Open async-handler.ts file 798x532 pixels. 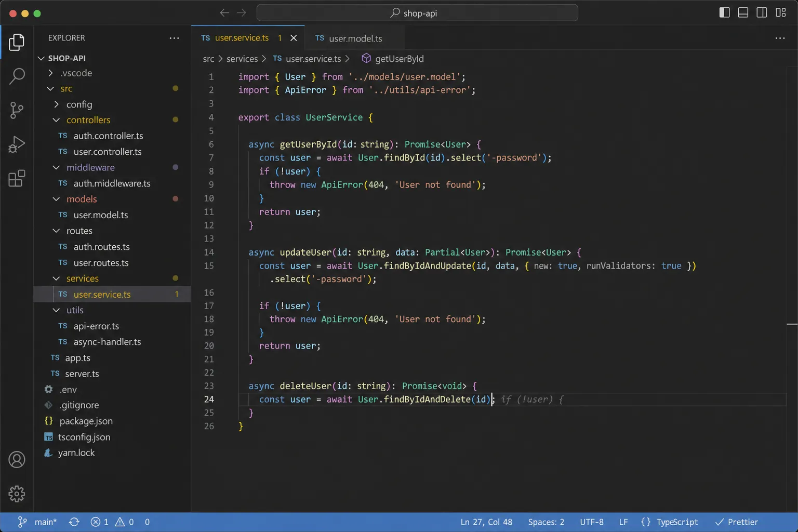tap(112, 342)
